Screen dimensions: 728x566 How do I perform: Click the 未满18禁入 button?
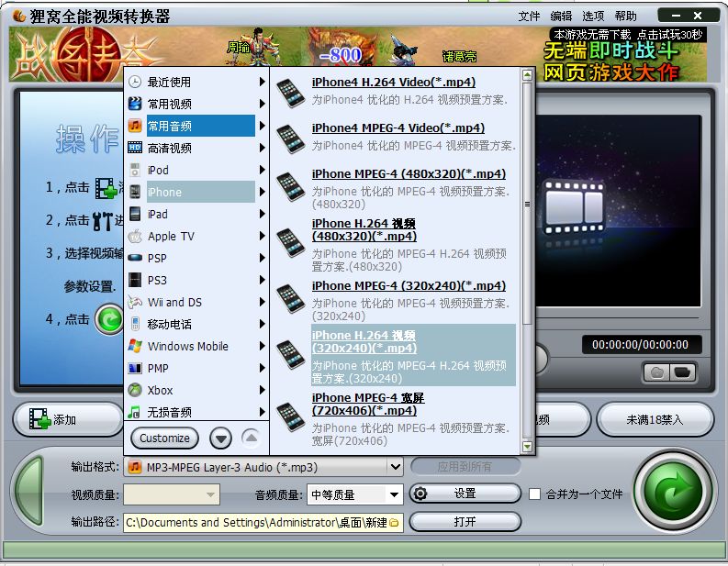[x=655, y=420]
